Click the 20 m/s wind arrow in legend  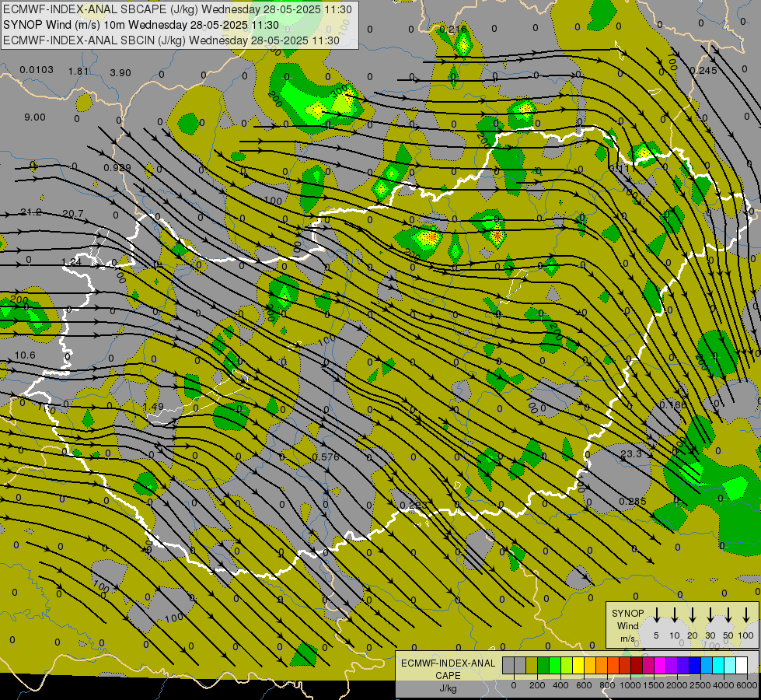[x=693, y=614]
